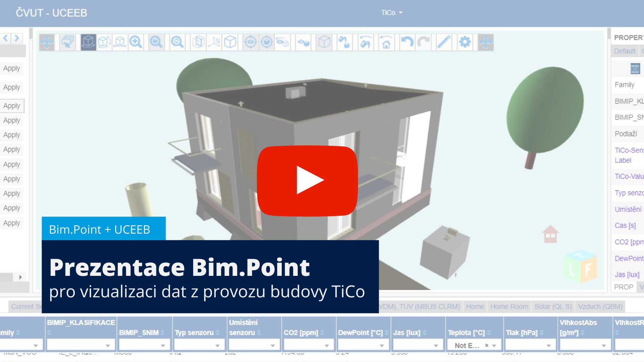Switch to the highlighted 3D cube view
The width and height of the screenshot is (644, 362).
[x=88, y=42]
